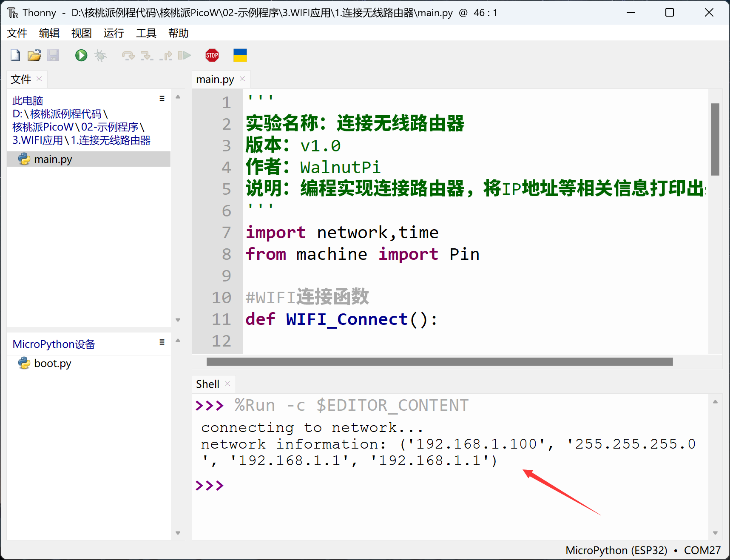Open interpreter selector MicroPython (ESP32) COM27
Image resolution: width=730 pixels, height=560 pixels.
click(643, 550)
